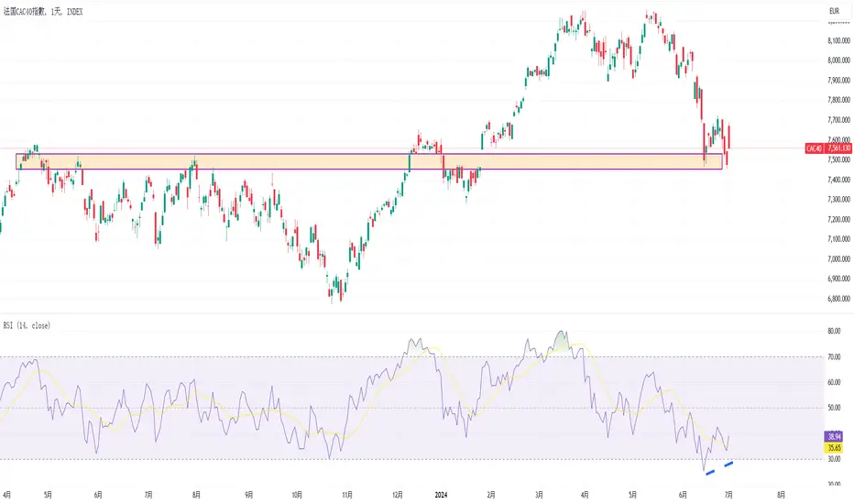Viewport: 854px width, 504px height.
Task: Click the 12月 date on time axis
Action: click(397, 495)
